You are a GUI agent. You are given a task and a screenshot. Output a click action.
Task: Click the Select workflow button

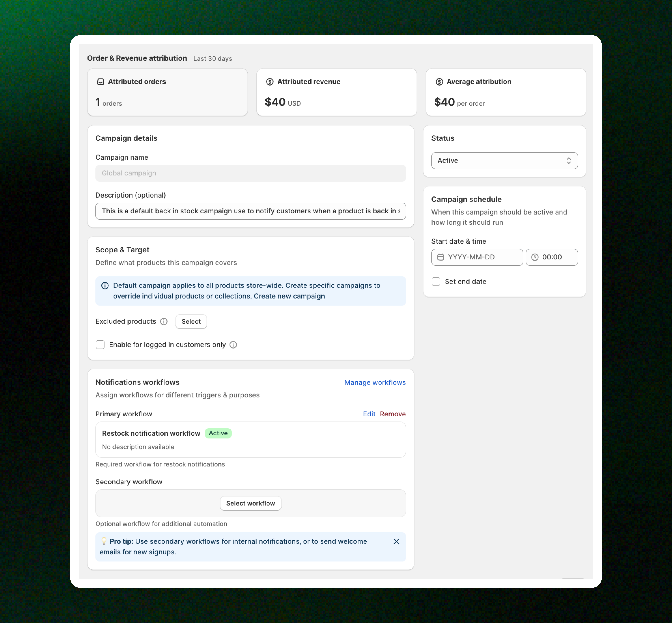point(250,503)
